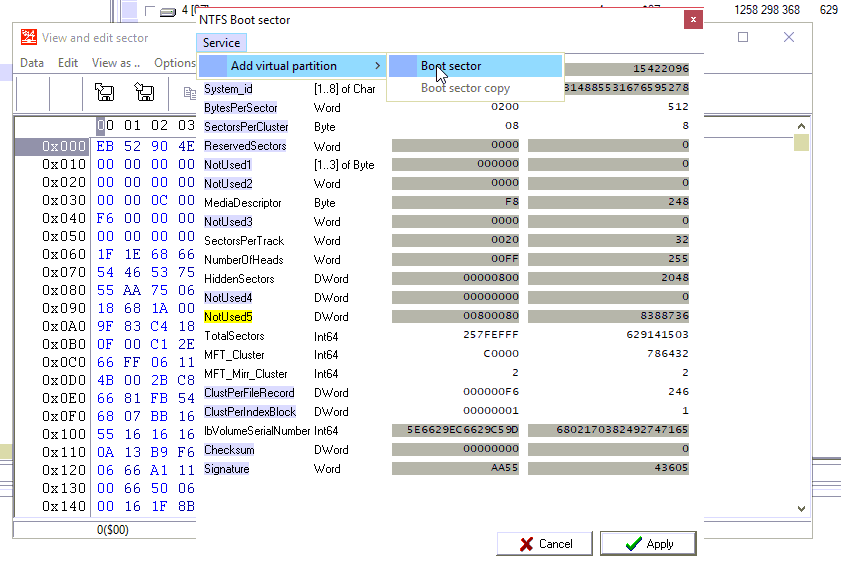Viewport: 841px width, 567px height.
Task: Expand the Add virtual partition submenu
Action: 290,66
